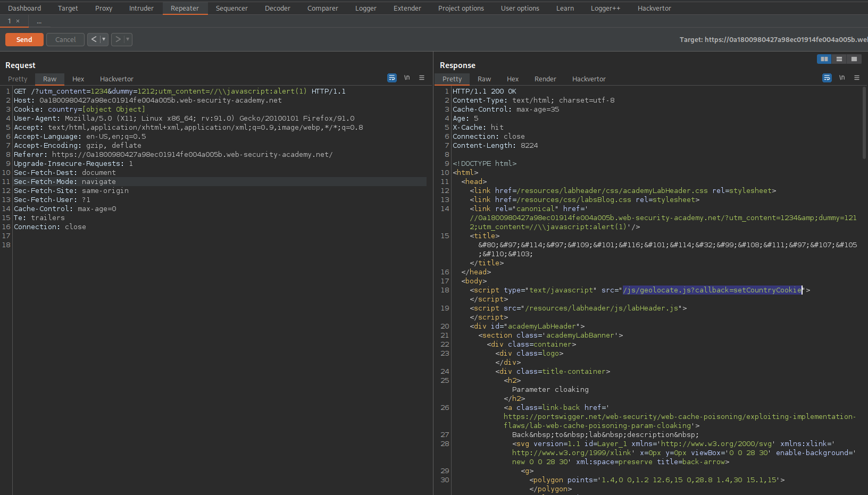The width and height of the screenshot is (868, 495).
Task: Expand the back history dropdown arrow
Action: (104, 39)
